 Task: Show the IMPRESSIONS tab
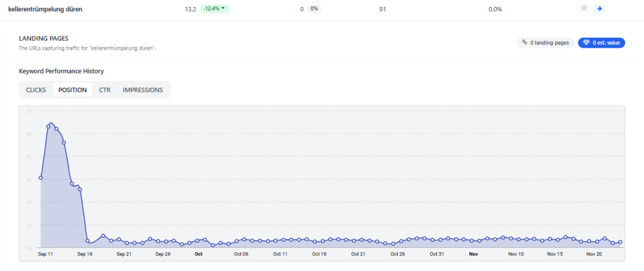(143, 90)
